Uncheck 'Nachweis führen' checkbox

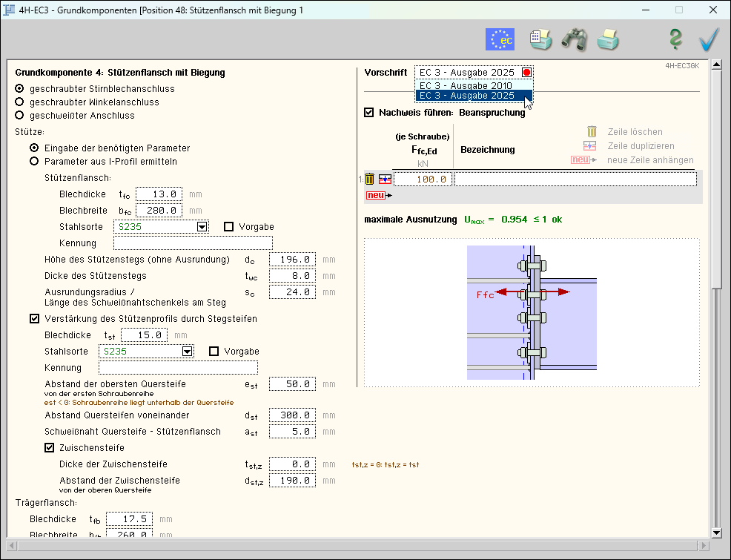[x=369, y=113]
